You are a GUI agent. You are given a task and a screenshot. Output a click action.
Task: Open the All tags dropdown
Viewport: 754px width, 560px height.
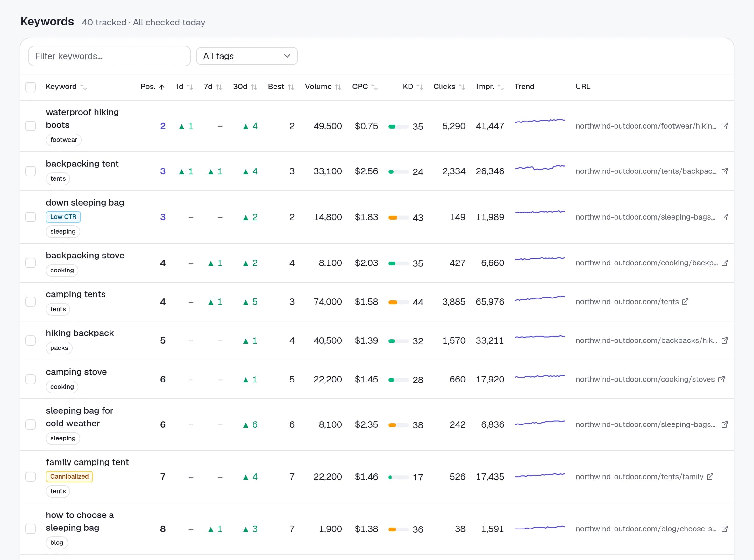247,56
